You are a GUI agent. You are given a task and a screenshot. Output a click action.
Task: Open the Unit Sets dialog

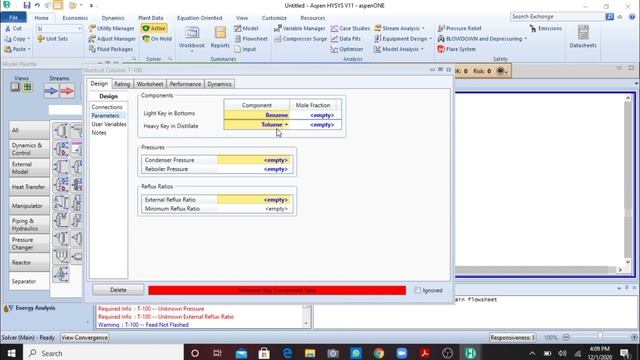[52, 39]
